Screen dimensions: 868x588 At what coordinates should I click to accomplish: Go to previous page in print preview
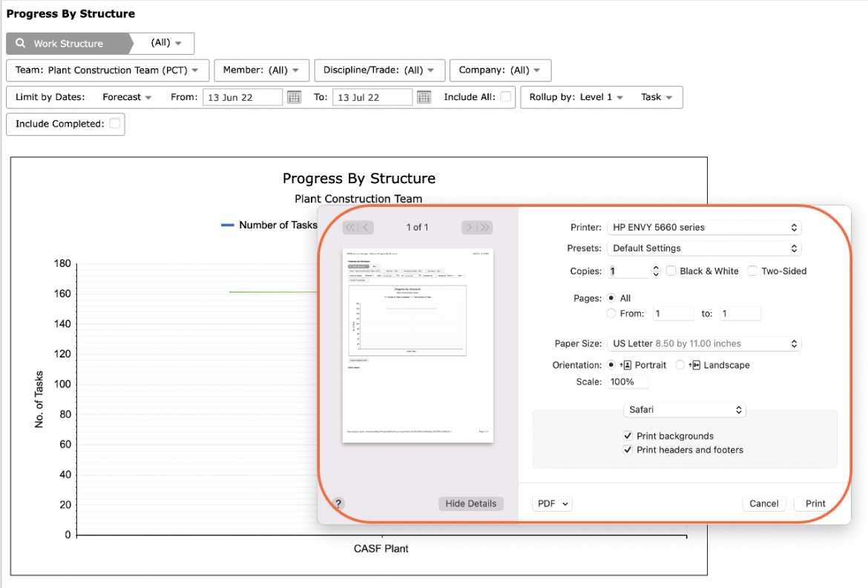pyautogui.click(x=365, y=228)
